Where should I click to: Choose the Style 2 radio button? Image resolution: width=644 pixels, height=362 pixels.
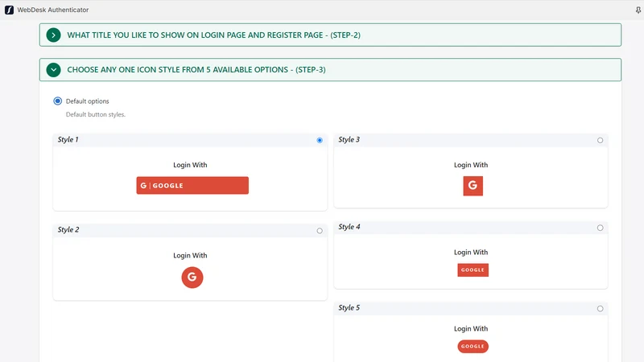point(320,231)
